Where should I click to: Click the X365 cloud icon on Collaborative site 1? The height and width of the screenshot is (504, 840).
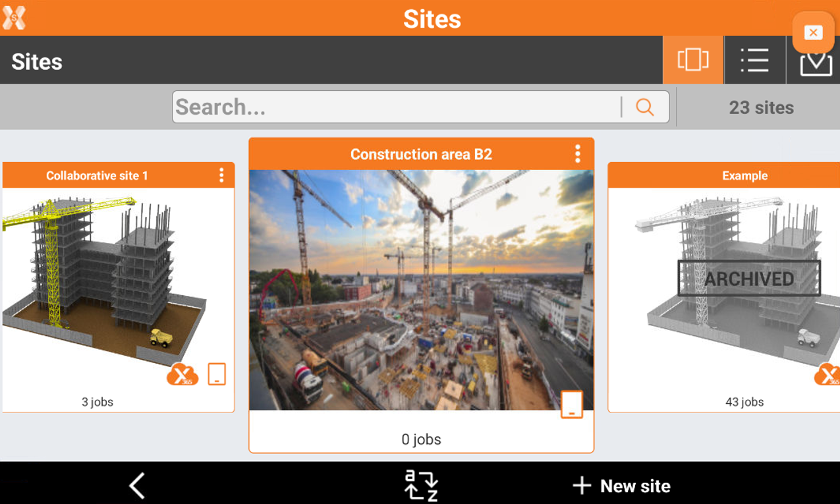click(182, 374)
